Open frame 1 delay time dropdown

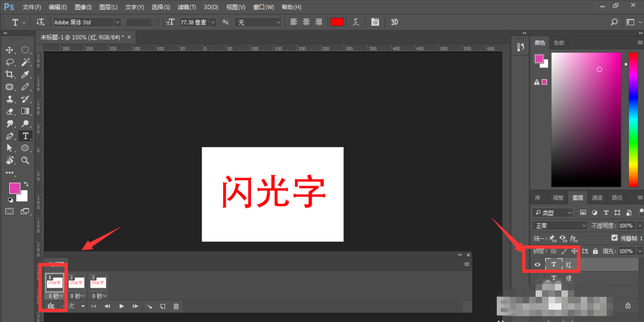55,296
